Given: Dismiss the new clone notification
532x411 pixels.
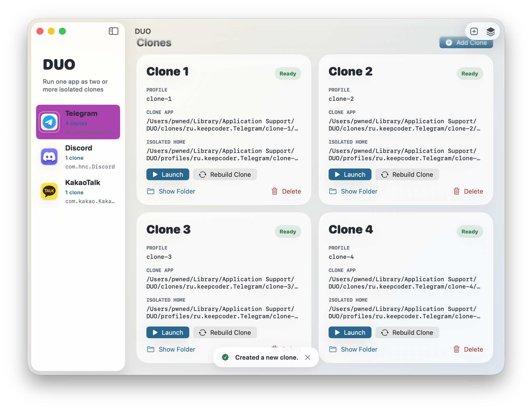Looking at the screenshot, I should pyautogui.click(x=308, y=357).
